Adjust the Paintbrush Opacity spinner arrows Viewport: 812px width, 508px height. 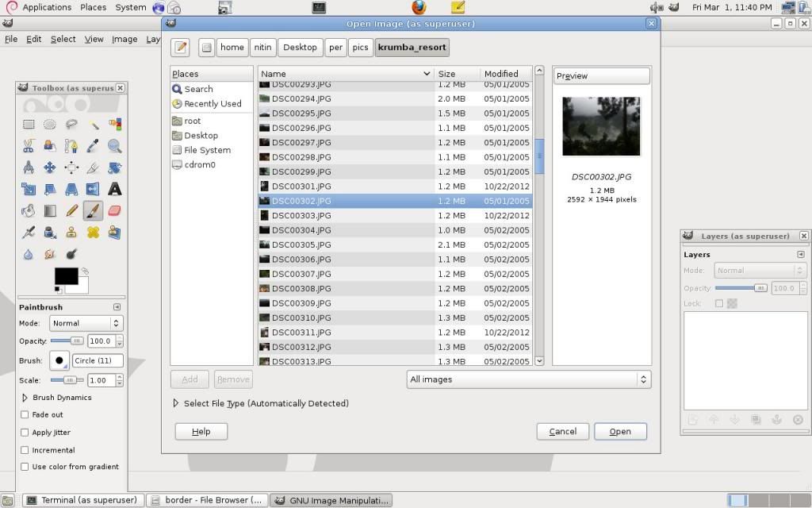tap(120, 341)
